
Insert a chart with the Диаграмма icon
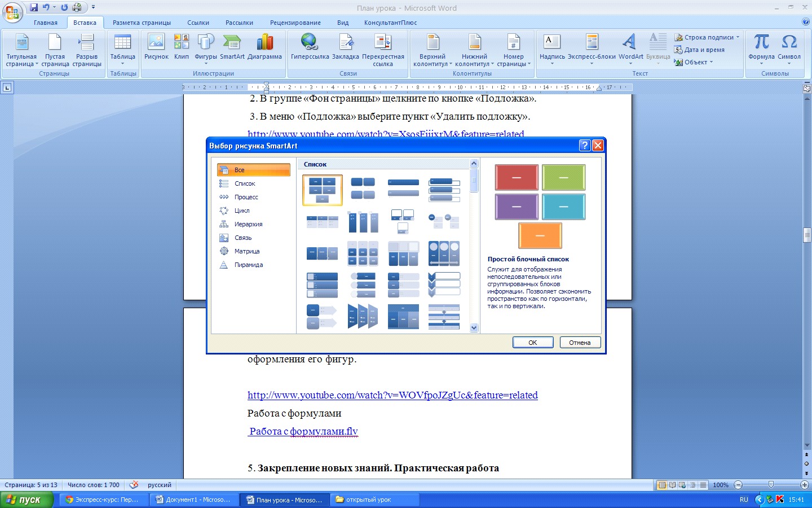pyautogui.click(x=264, y=47)
